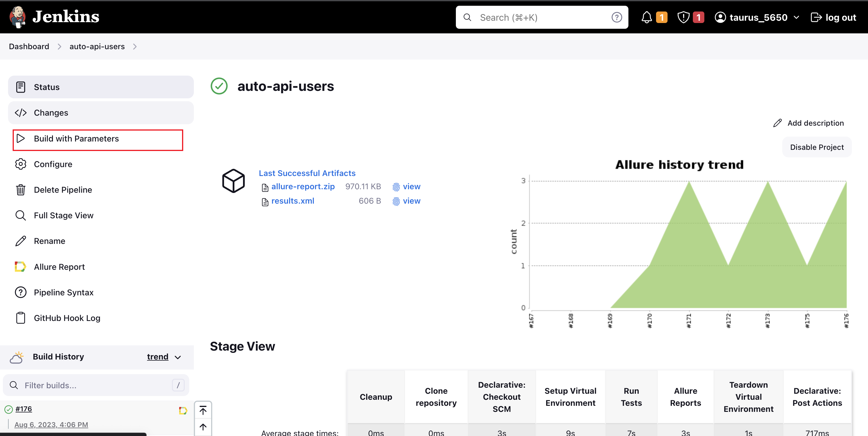
Task: Click the search help question mark icon
Action: (616, 17)
